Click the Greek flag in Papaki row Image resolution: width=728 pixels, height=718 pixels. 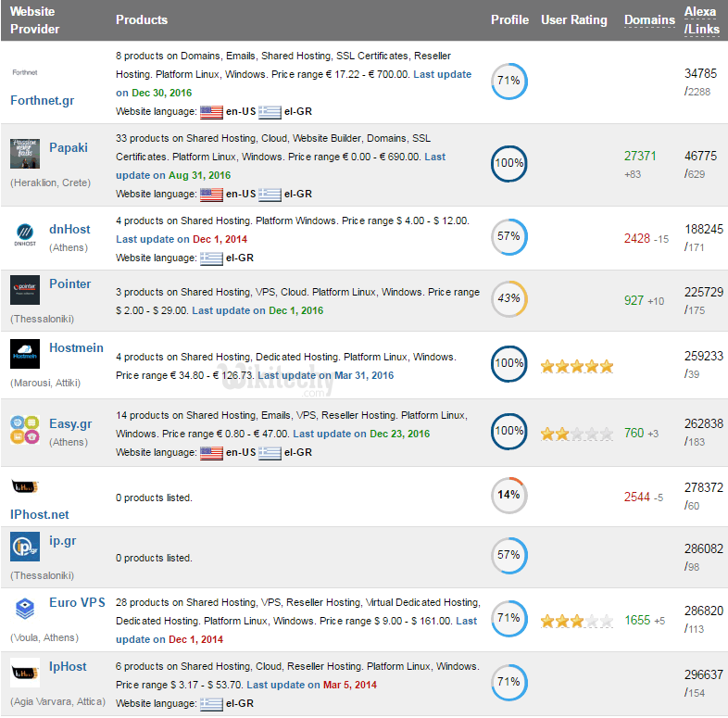[270, 195]
